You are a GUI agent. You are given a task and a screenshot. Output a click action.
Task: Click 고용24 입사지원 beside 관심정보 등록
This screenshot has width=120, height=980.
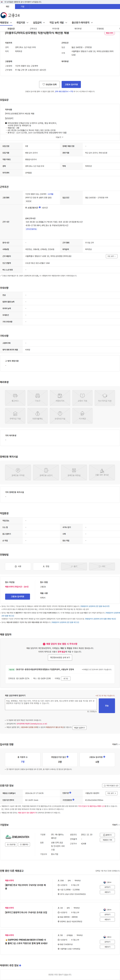71,84
